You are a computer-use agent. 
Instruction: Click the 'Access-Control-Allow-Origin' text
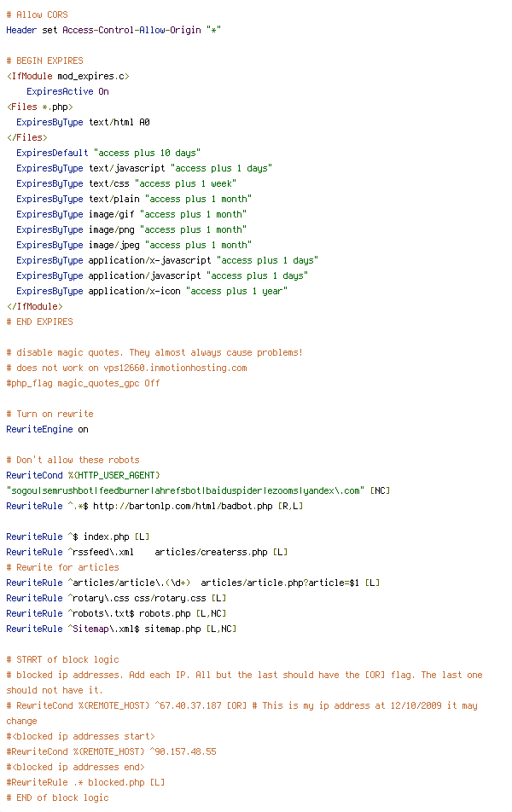(131, 30)
